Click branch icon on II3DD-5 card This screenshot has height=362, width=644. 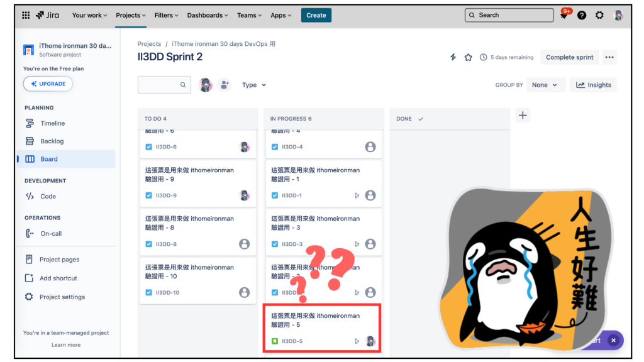pyautogui.click(x=357, y=341)
